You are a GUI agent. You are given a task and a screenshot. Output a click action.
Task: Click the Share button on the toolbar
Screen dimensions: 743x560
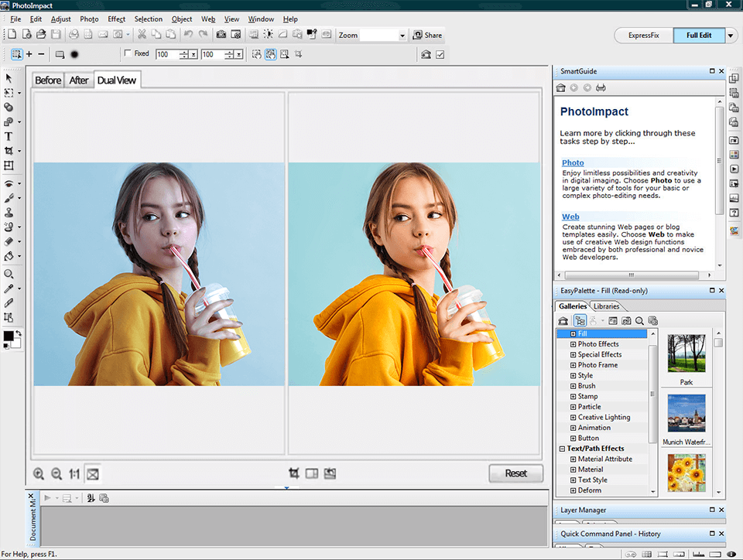tap(428, 34)
